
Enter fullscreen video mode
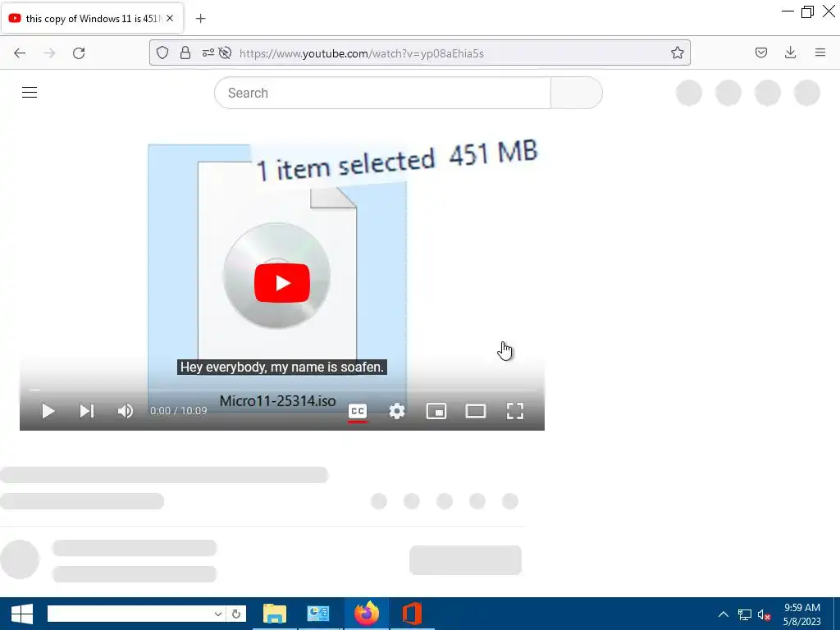click(x=515, y=411)
